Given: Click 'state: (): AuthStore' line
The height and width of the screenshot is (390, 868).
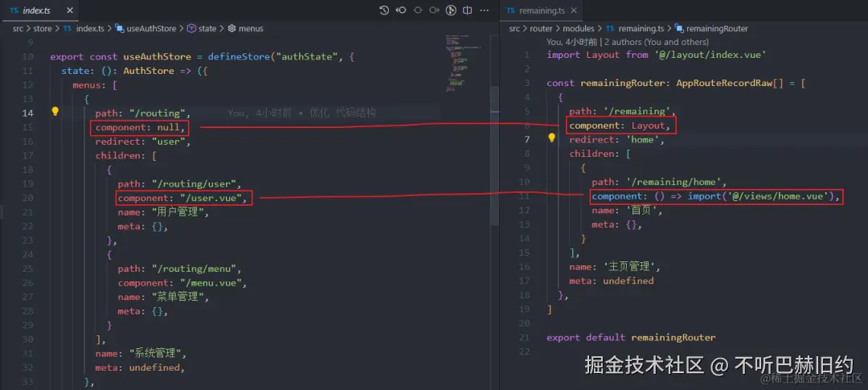Looking at the screenshot, I should point(134,71).
